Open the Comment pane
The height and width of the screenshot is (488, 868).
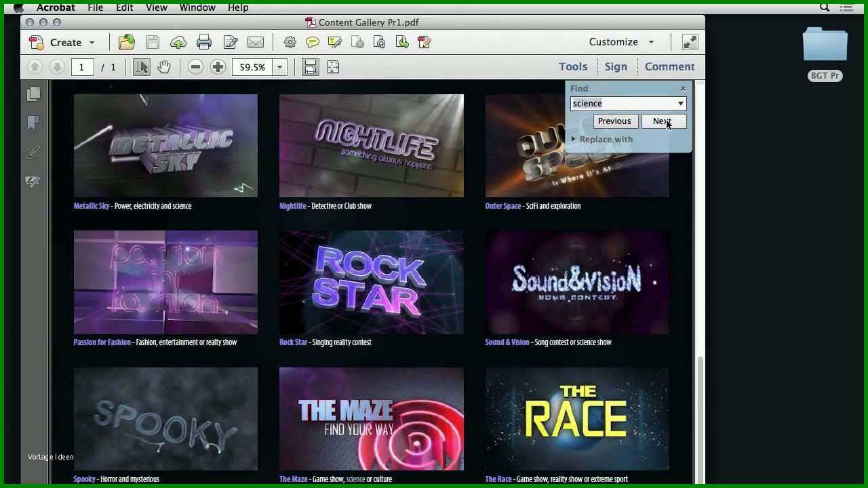tap(669, 66)
